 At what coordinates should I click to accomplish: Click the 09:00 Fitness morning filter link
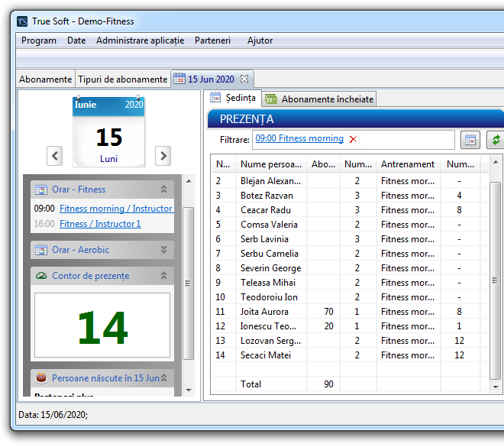(299, 139)
